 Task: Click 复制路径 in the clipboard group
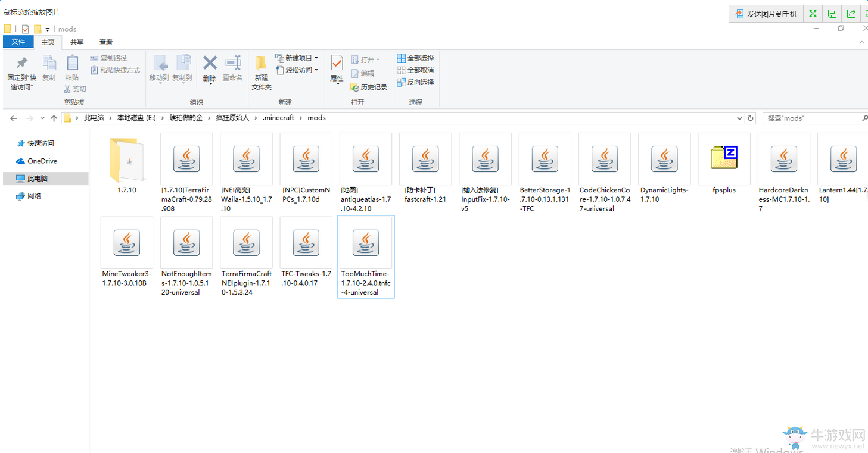pyautogui.click(x=108, y=58)
